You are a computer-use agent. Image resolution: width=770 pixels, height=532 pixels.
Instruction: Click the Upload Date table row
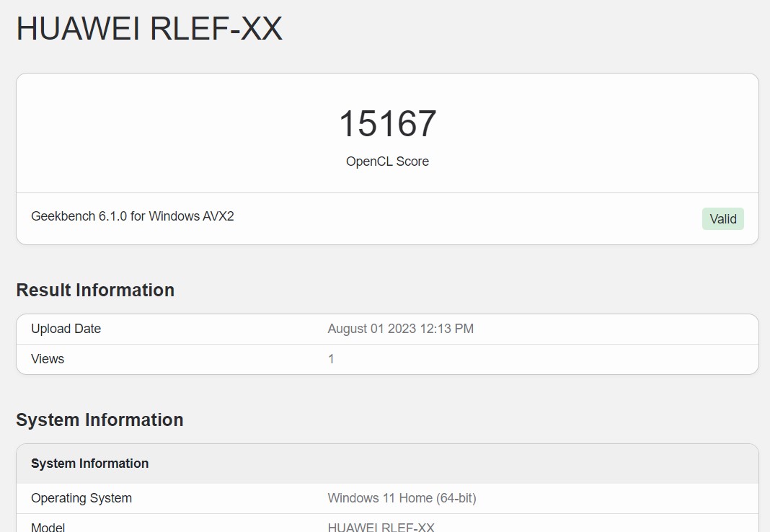(x=387, y=329)
